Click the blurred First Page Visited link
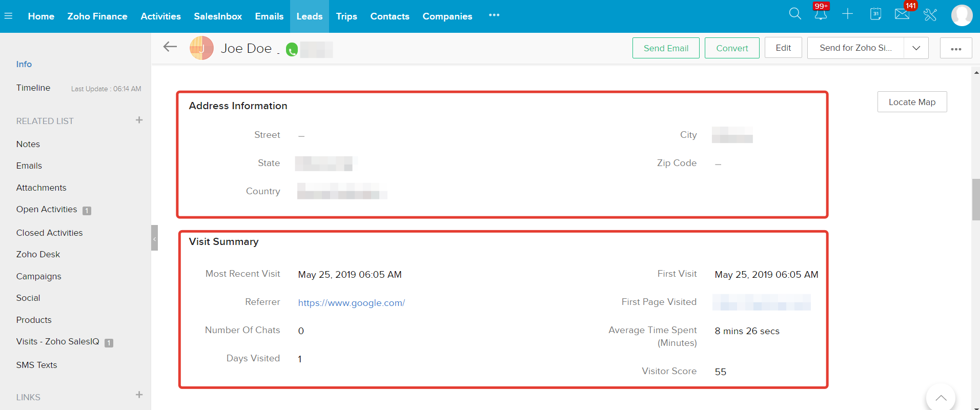 click(x=761, y=302)
